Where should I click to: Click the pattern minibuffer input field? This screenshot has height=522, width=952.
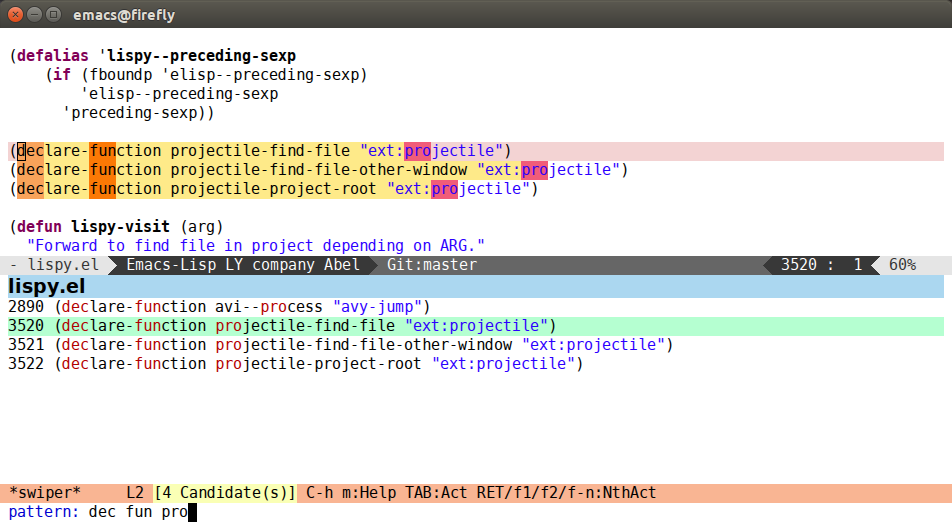(x=475, y=512)
